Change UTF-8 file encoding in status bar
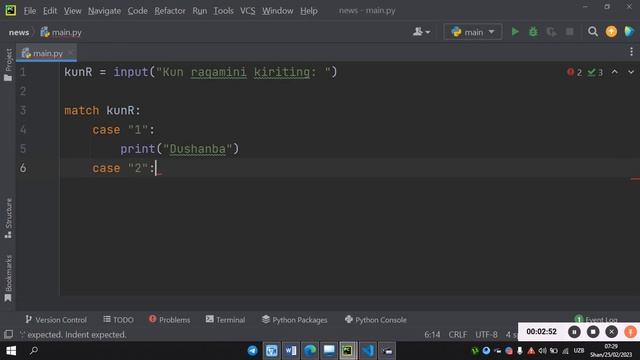 (x=486, y=335)
